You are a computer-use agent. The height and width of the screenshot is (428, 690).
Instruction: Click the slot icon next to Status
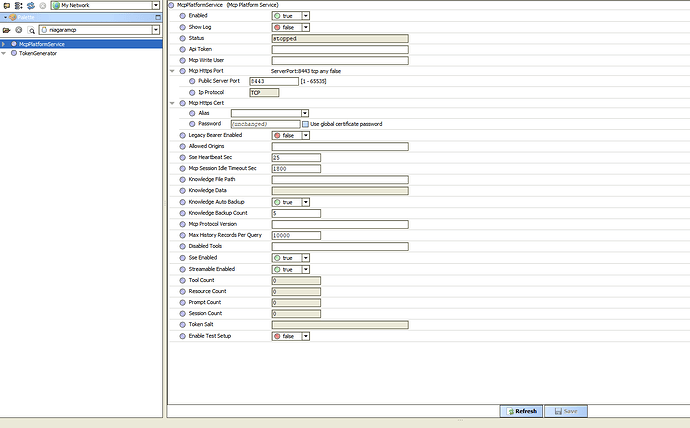[183, 38]
